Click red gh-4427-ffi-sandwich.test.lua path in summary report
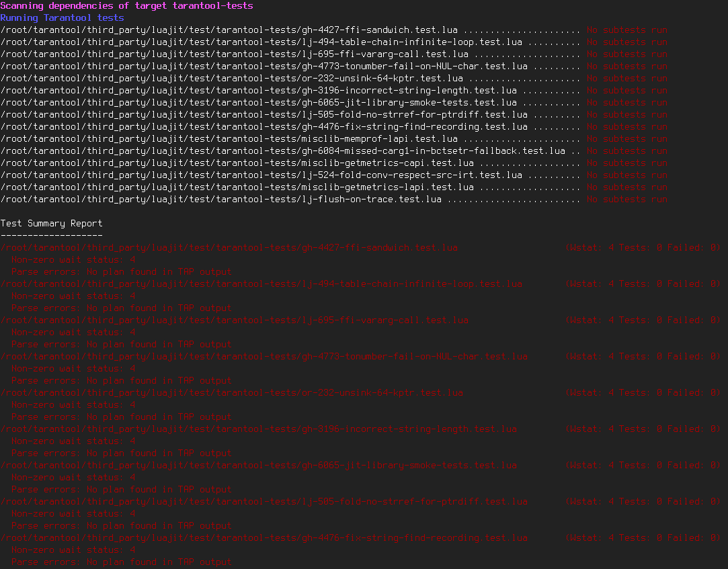This screenshot has width=728, height=569. tap(229, 247)
